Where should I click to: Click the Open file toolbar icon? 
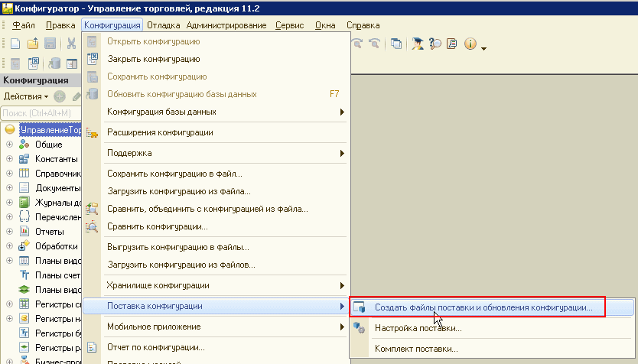point(33,44)
